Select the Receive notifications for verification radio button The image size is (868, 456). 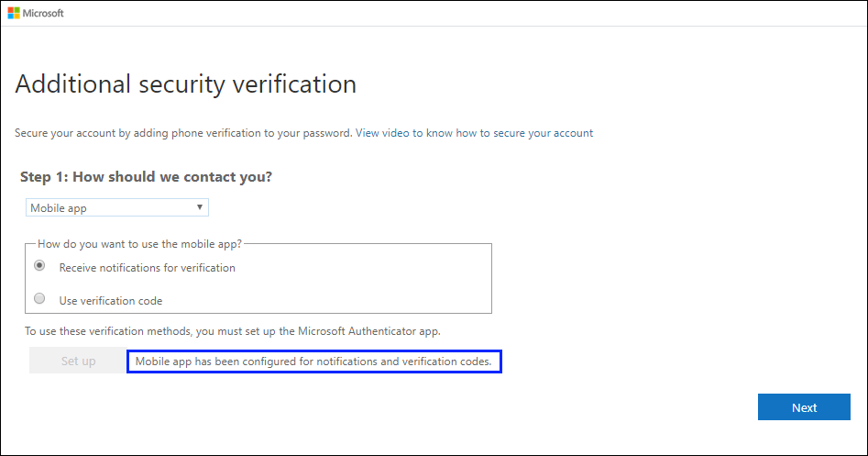click(x=39, y=265)
